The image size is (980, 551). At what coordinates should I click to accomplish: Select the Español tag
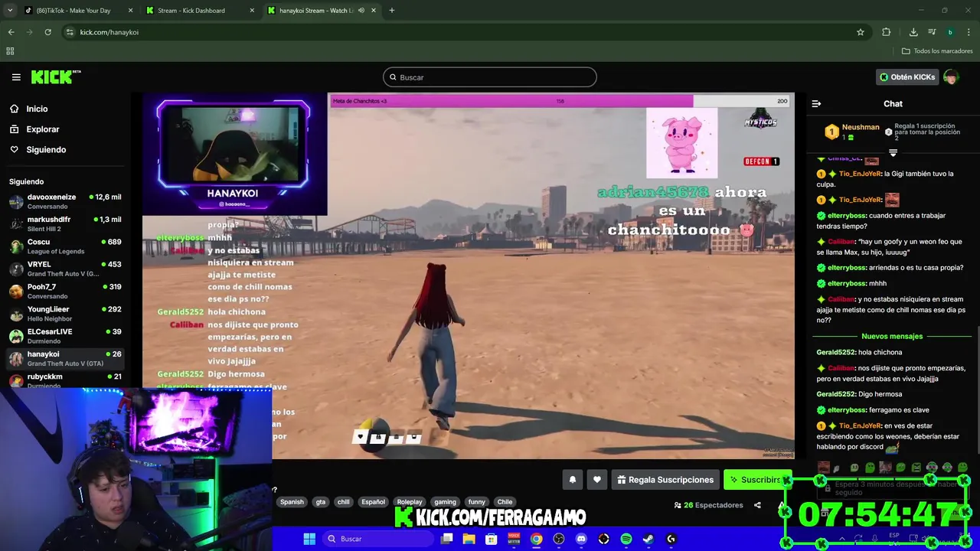(374, 502)
